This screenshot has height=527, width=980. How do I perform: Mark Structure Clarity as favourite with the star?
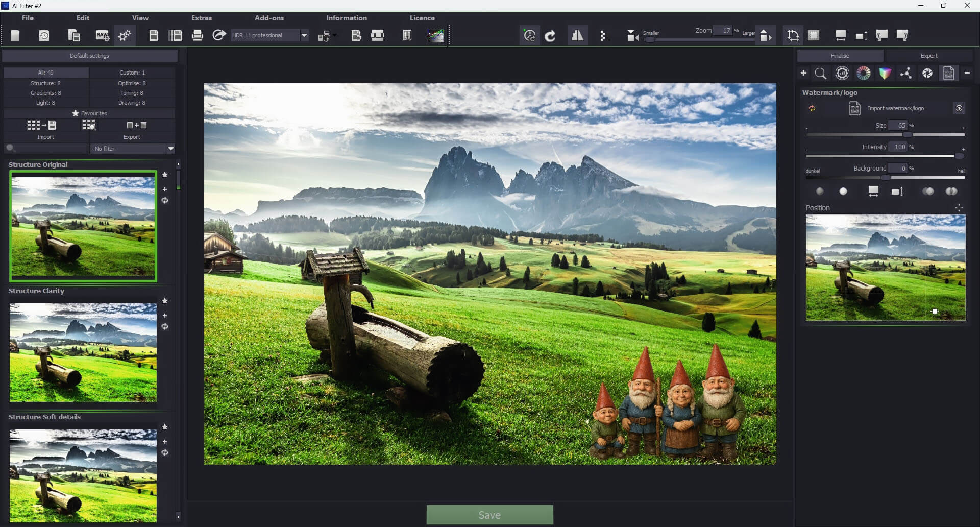click(165, 301)
